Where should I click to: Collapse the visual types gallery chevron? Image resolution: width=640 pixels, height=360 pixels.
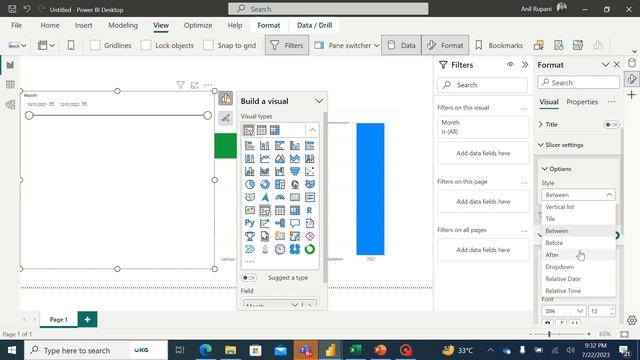(x=312, y=130)
